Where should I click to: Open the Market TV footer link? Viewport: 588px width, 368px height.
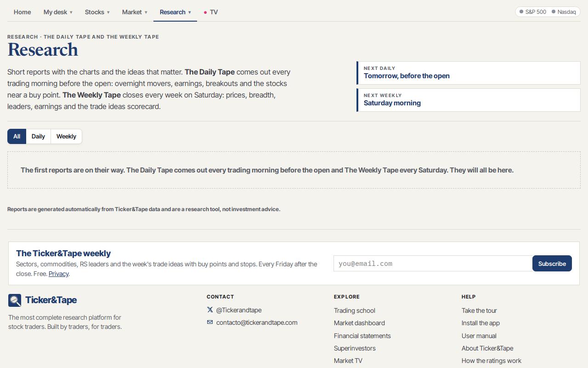point(348,361)
